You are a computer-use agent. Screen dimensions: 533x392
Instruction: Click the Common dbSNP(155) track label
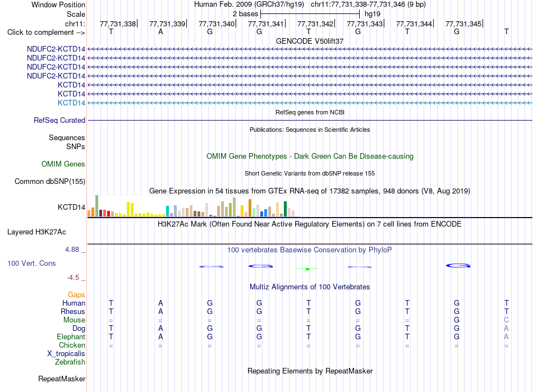point(49,181)
